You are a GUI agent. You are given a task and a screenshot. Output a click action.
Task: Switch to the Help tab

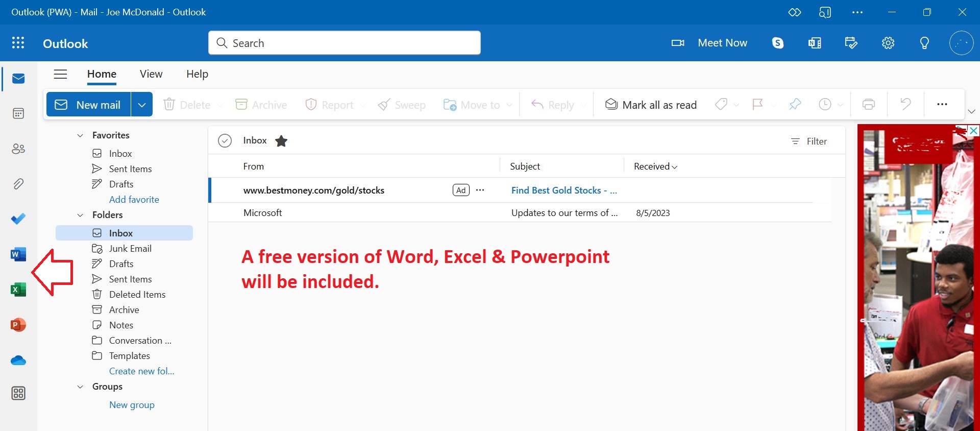tap(197, 74)
